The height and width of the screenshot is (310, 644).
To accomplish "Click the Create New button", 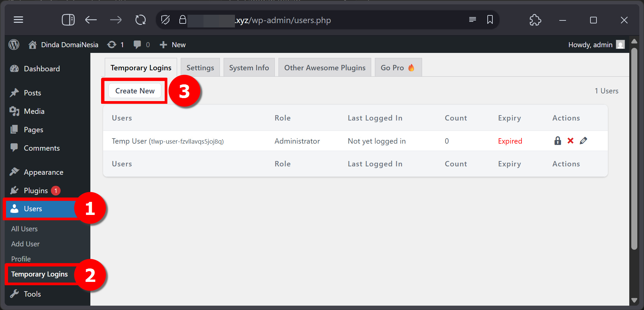I will tap(135, 91).
